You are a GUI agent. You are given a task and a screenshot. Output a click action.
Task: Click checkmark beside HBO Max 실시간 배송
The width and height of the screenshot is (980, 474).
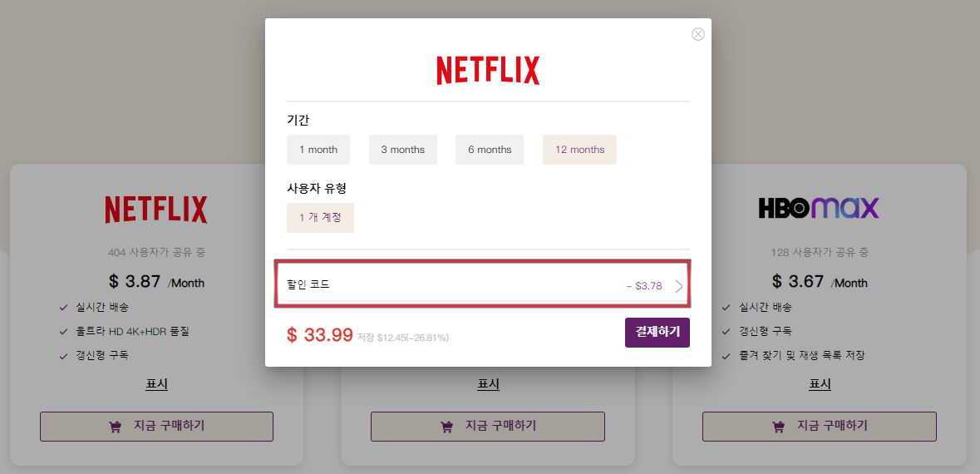tap(726, 308)
